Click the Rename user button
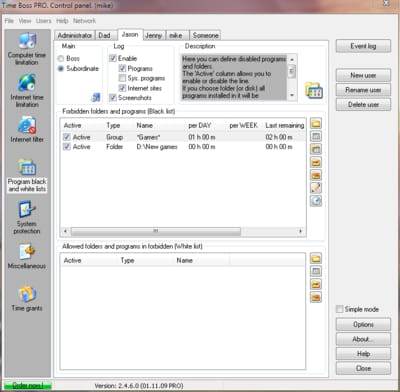Image resolution: width=400 pixels, height=392 pixels. pos(363,90)
